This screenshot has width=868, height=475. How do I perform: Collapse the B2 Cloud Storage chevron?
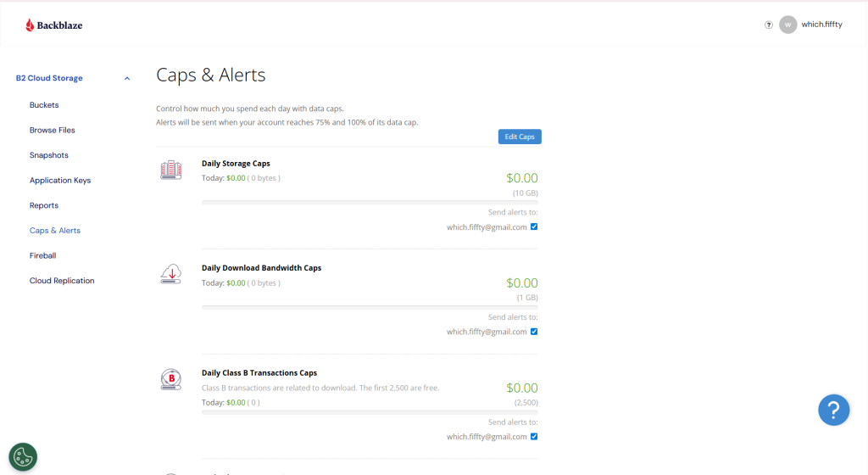127,79
